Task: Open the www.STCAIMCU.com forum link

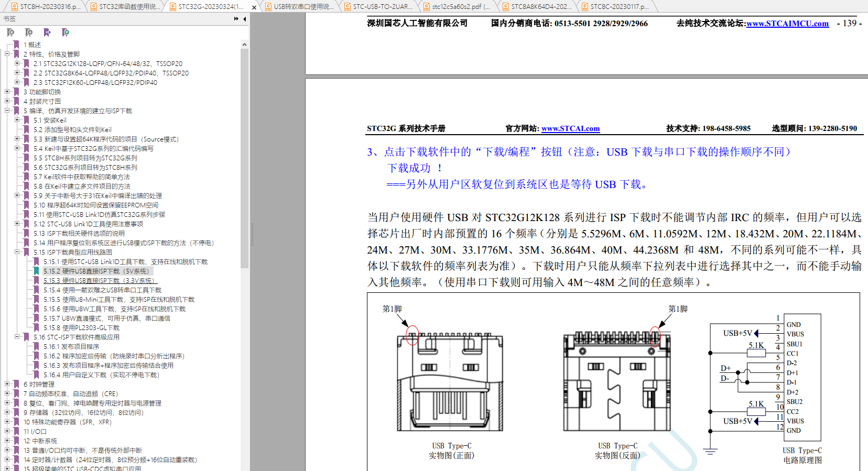Action: (787, 24)
